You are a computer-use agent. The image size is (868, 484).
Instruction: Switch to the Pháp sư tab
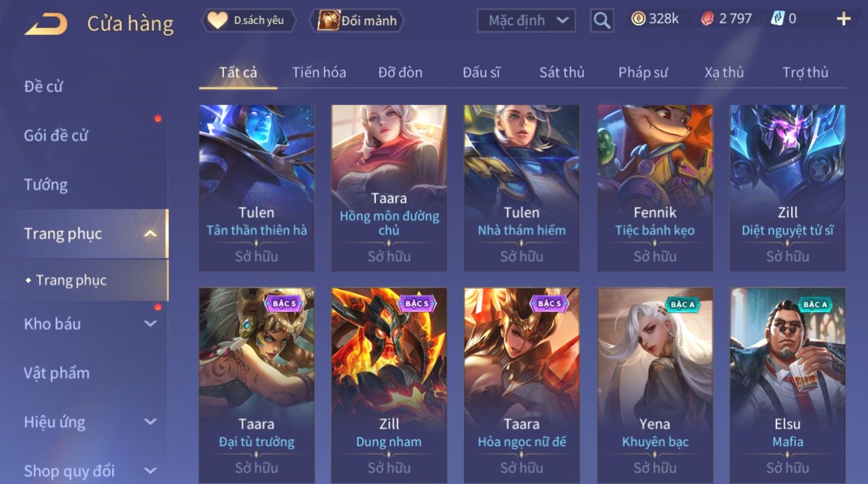[x=643, y=72]
